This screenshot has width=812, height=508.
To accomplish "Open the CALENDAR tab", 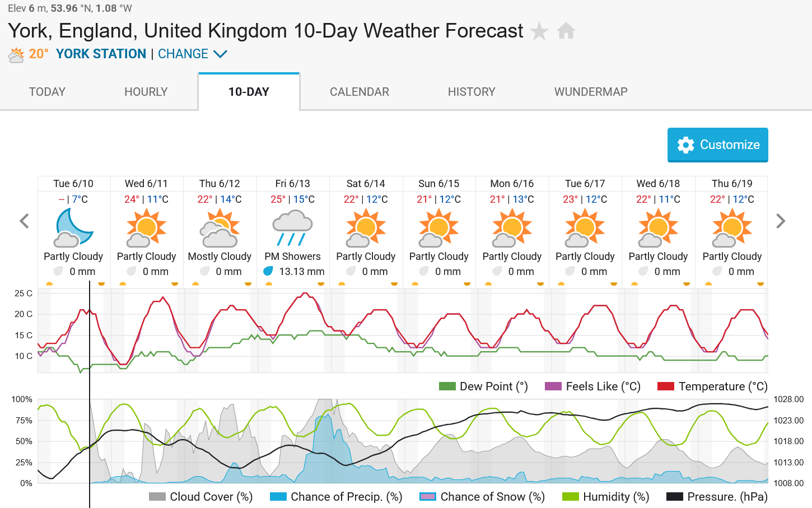I will (360, 92).
